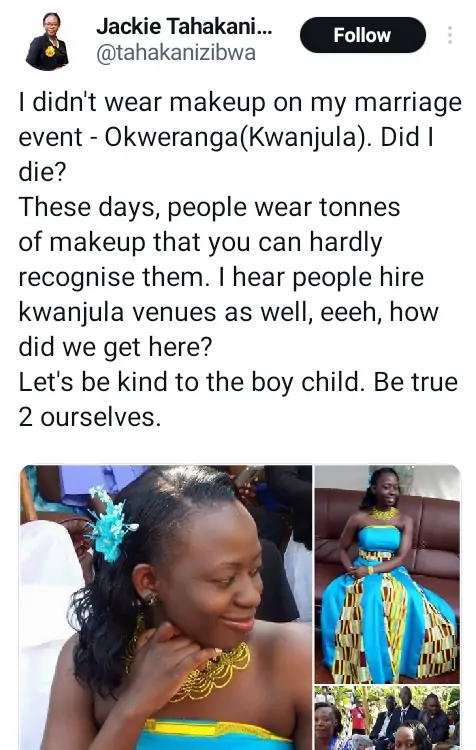Click the line 'did we get here?'
This screenshot has width=476, height=750.
(x=115, y=347)
